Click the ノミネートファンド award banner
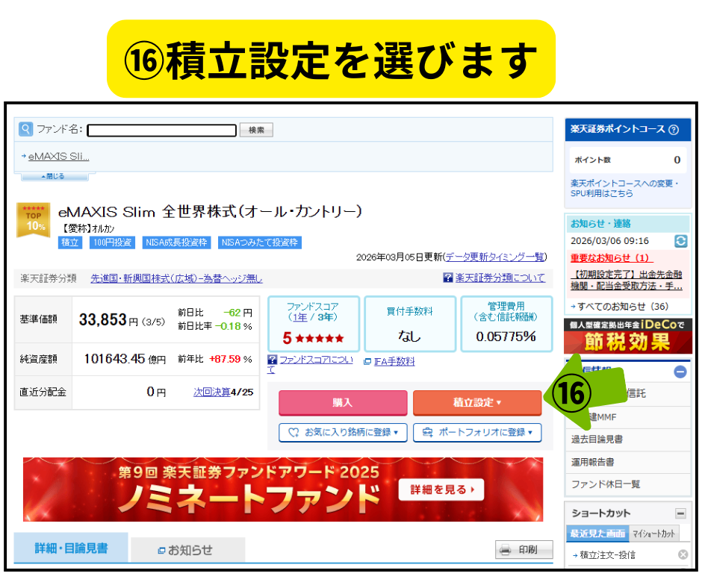Image resolution: width=702 pixels, height=588 pixels. (283, 490)
